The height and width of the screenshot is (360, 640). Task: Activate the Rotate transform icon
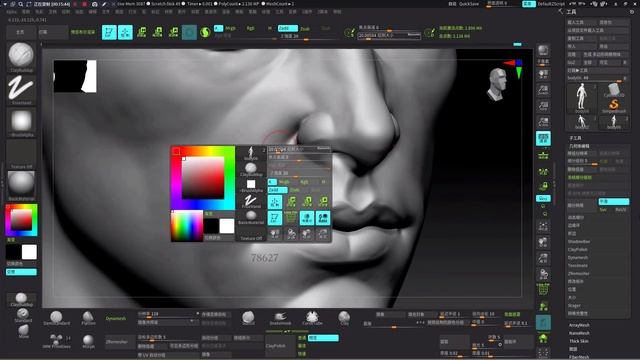point(173,32)
